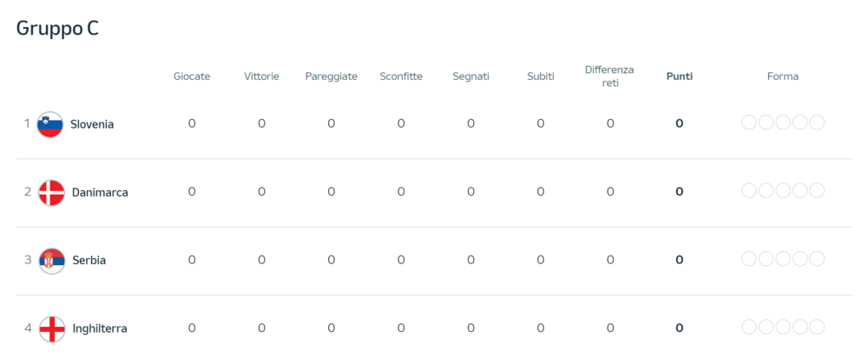Open the Inghilterra team link

[x=100, y=328]
